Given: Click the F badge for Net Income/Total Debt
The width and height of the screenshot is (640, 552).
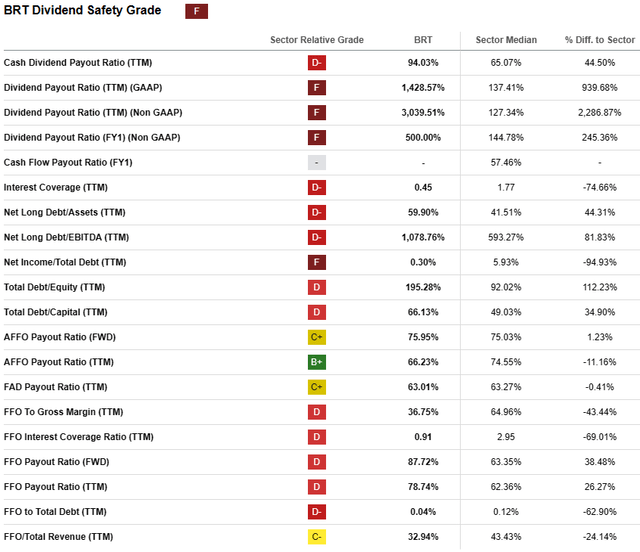Looking at the screenshot, I should (x=317, y=262).
